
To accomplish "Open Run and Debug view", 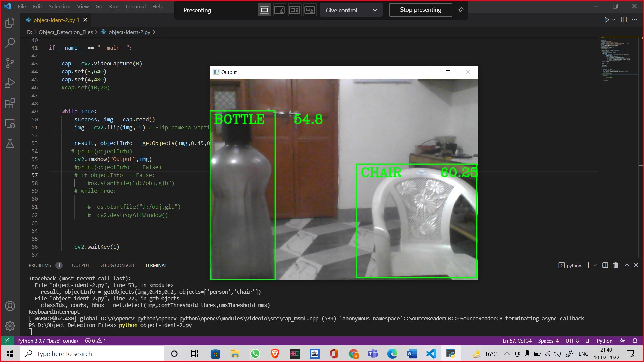I will [x=10, y=83].
